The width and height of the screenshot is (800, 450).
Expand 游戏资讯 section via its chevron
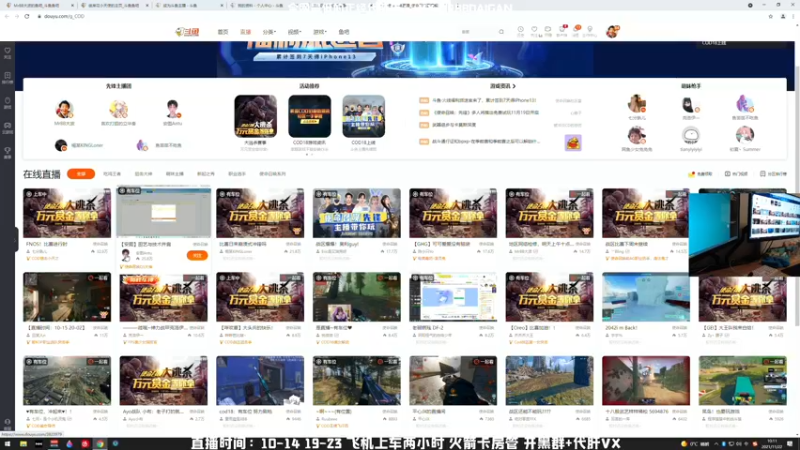tap(514, 86)
